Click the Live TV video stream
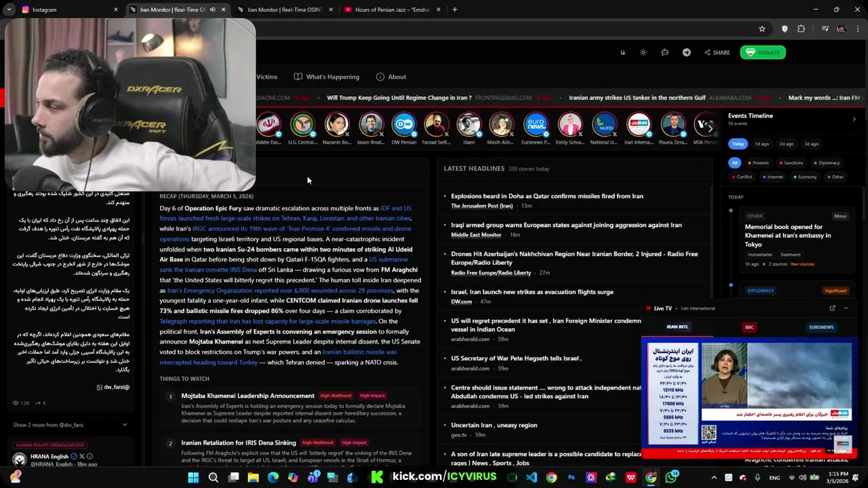 [749, 396]
